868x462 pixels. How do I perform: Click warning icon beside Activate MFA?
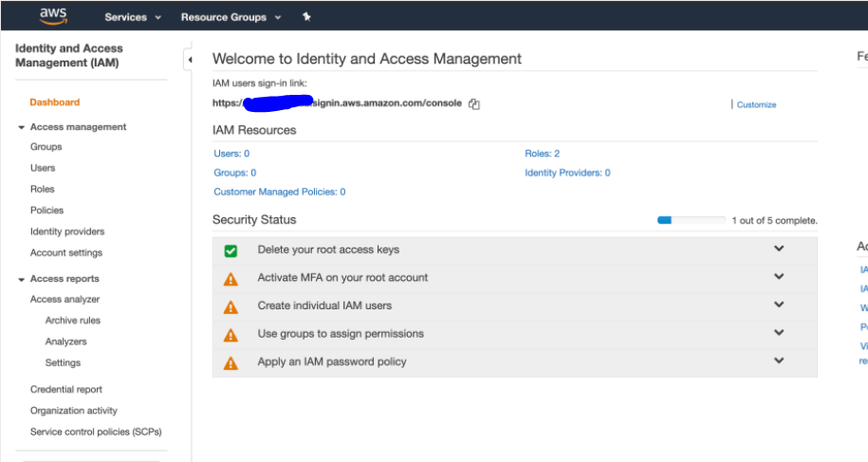[x=231, y=279]
